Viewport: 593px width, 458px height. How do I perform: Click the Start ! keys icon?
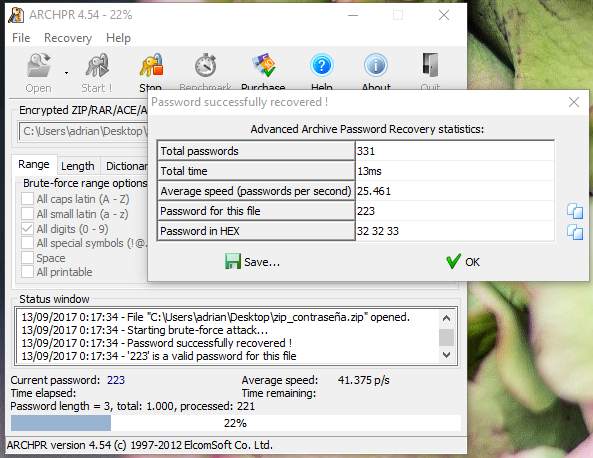[97, 65]
